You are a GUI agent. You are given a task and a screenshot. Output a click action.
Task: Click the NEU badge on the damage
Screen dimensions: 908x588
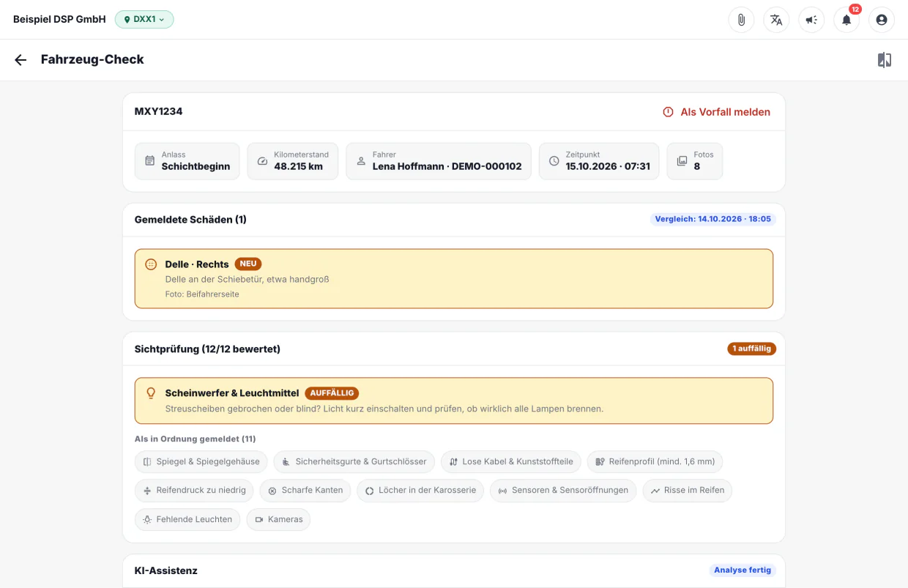[248, 264]
